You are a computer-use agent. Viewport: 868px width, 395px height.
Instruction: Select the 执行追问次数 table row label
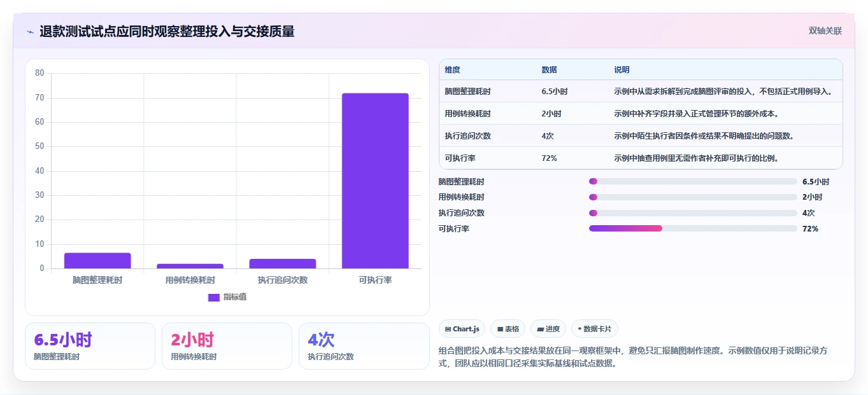click(x=468, y=136)
